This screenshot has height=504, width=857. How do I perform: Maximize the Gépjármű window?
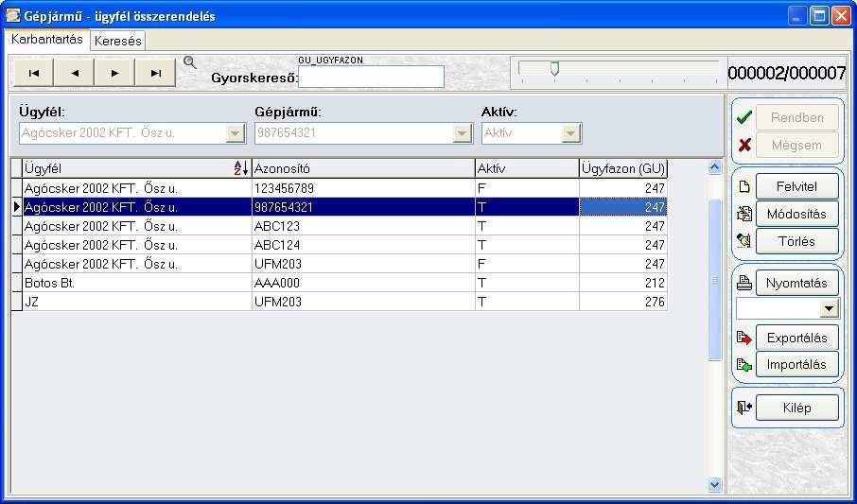(819, 16)
